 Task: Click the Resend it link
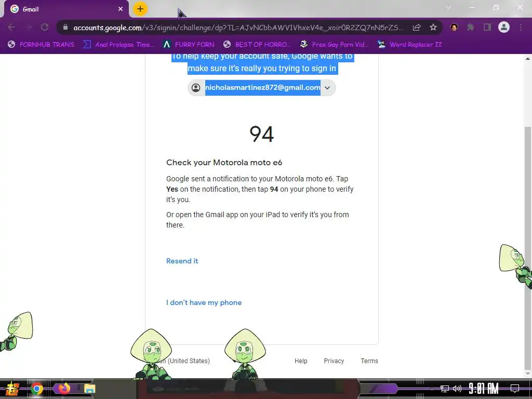click(x=182, y=261)
